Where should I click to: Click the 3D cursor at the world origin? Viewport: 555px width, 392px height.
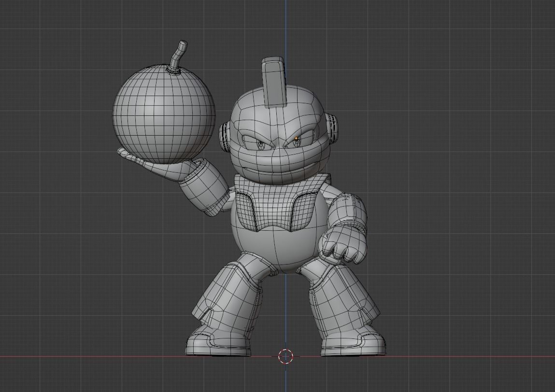(x=285, y=356)
